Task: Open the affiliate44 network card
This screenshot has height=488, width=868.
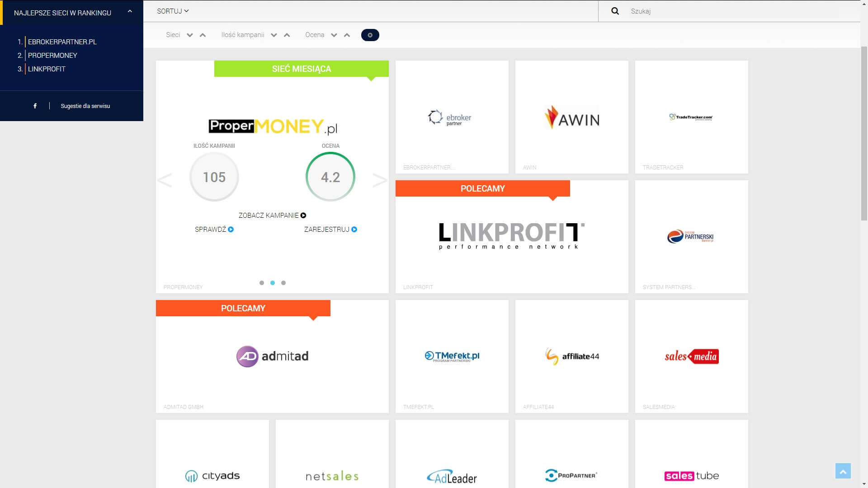Action: (572, 357)
